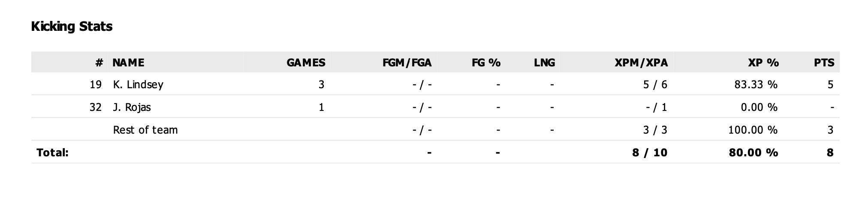Open player J. Rojas
Screen dimensions: 868x215
(x=132, y=107)
